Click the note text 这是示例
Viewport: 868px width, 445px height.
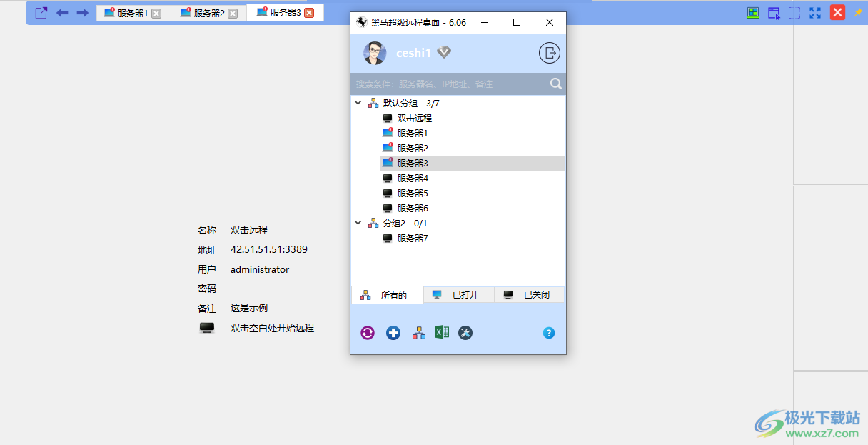(249, 308)
